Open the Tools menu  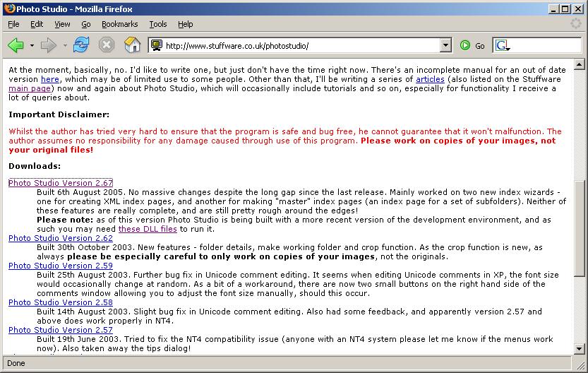(158, 24)
